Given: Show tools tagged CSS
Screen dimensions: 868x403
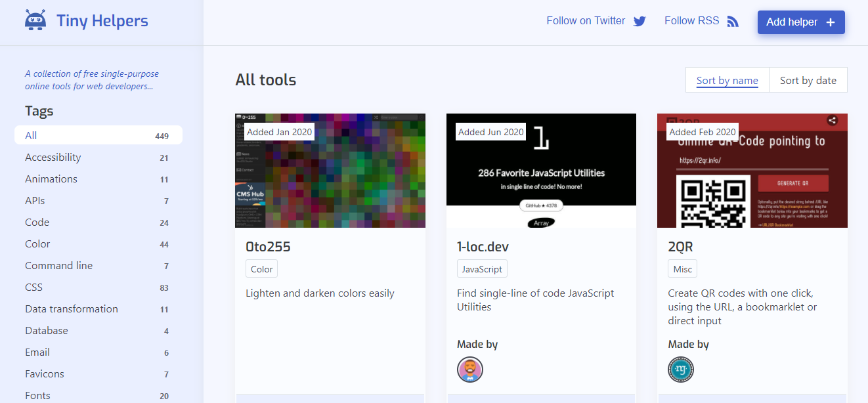Looking at the screenshot, I should click(x=34, y=287).
